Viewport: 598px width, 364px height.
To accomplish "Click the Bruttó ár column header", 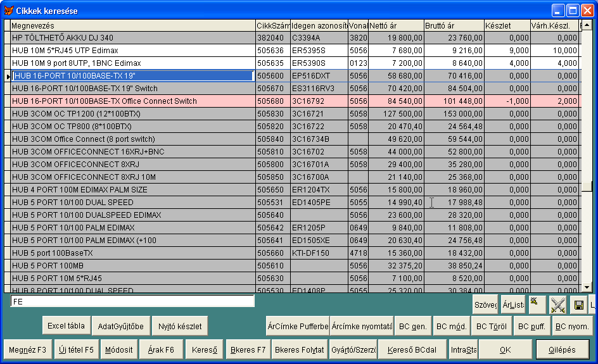I will (x=454, y=25).
